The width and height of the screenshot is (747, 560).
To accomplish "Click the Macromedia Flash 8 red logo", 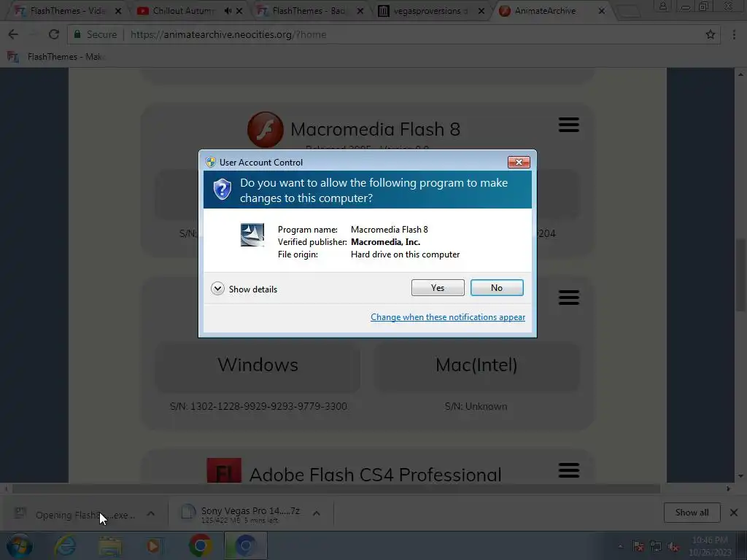I will [266, 130].
